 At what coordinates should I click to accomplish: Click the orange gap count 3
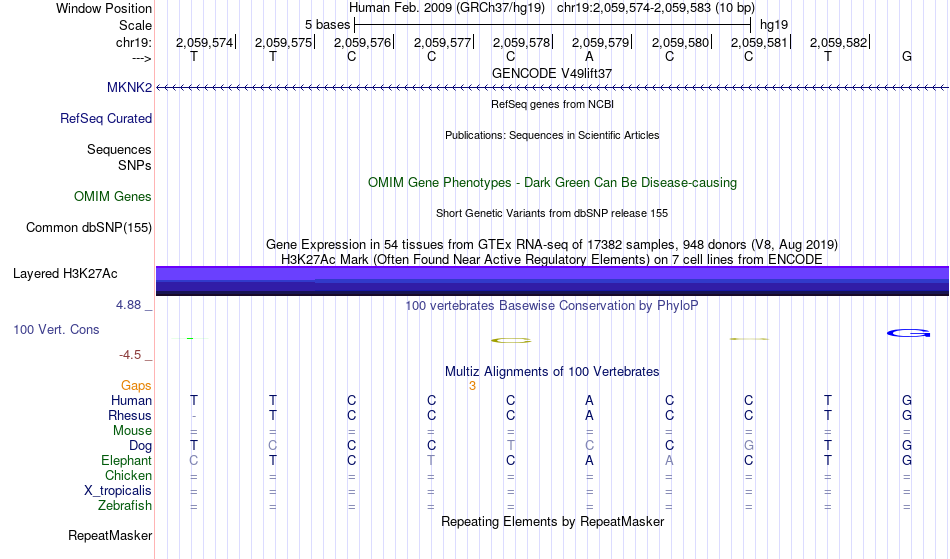[x=472, y=386]
